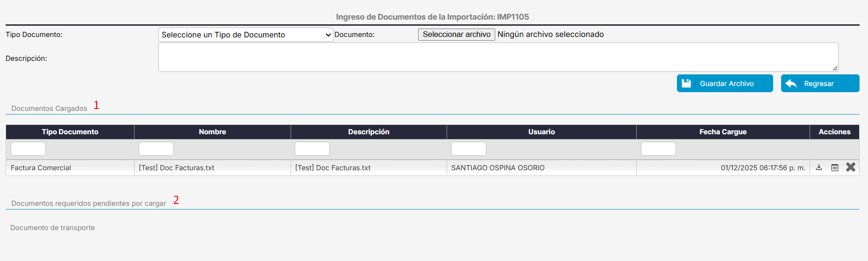Select the [Test] Doc Facturas.txt name cell
868x261 pixels.
[177, 168]
